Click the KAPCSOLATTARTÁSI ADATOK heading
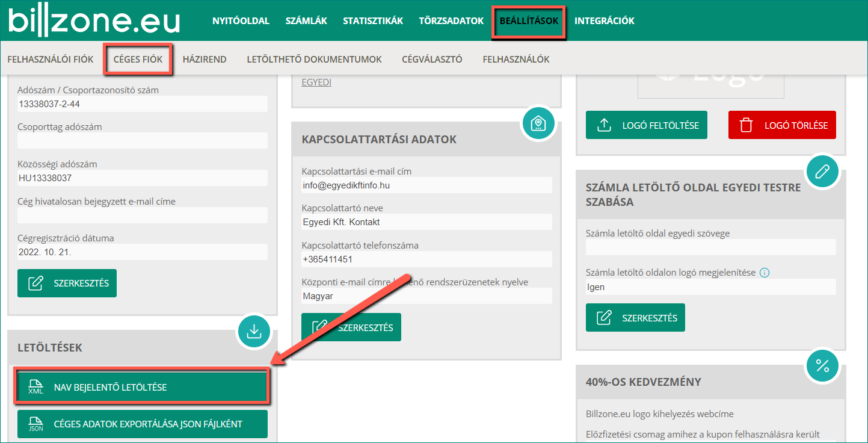The image size is (868, 443). pos(379,140)
